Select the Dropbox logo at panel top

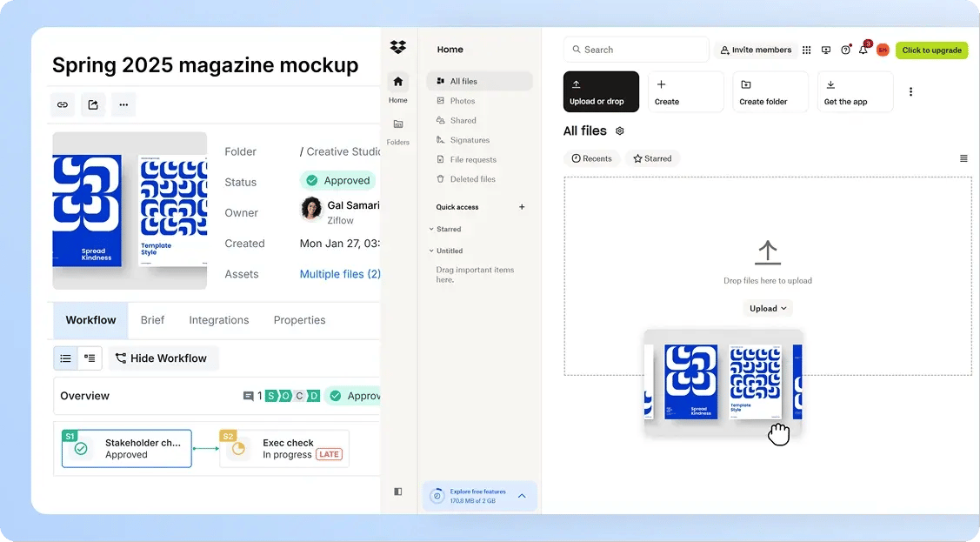pyautogui.click(x=397, y=47)
